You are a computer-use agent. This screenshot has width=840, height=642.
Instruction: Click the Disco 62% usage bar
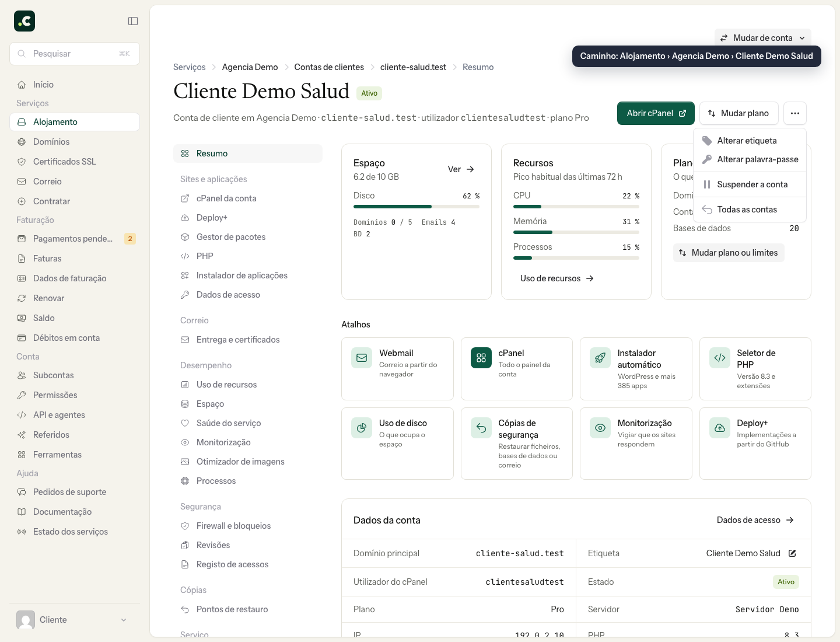click(x=416, y=207)
